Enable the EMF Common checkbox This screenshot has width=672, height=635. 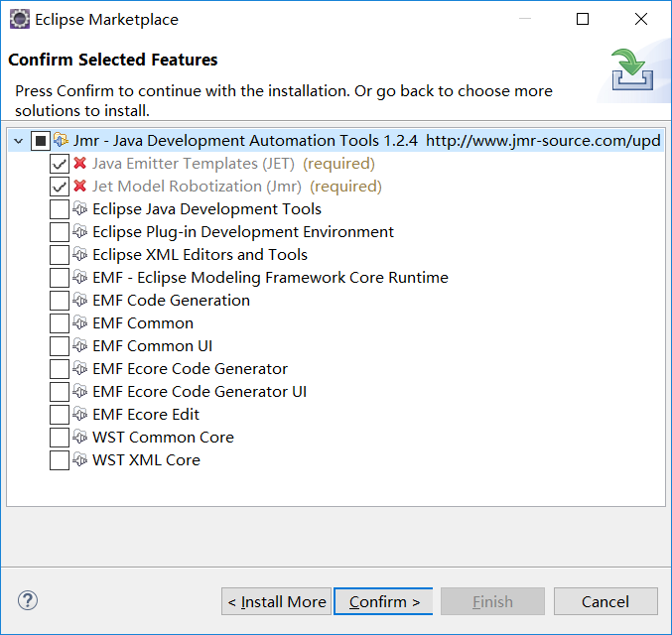coord(60,323)
